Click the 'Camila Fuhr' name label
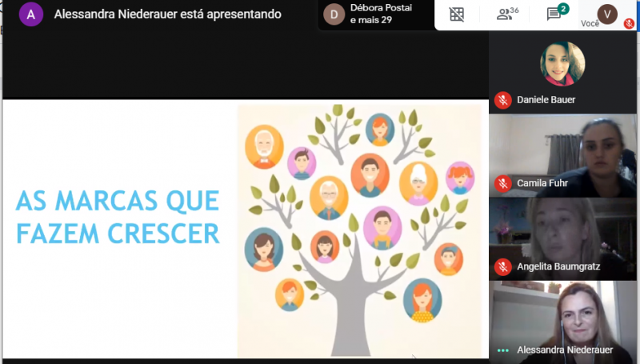The image size is (640, 364). (x=542, y=183)
